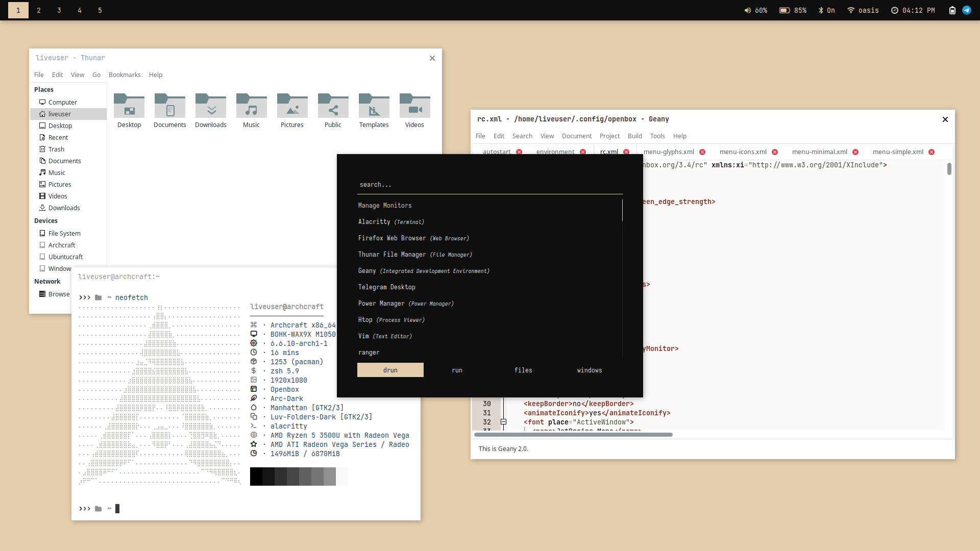
Task: Click the wifi oasis network indicator
Action: (x=863, y=10)
